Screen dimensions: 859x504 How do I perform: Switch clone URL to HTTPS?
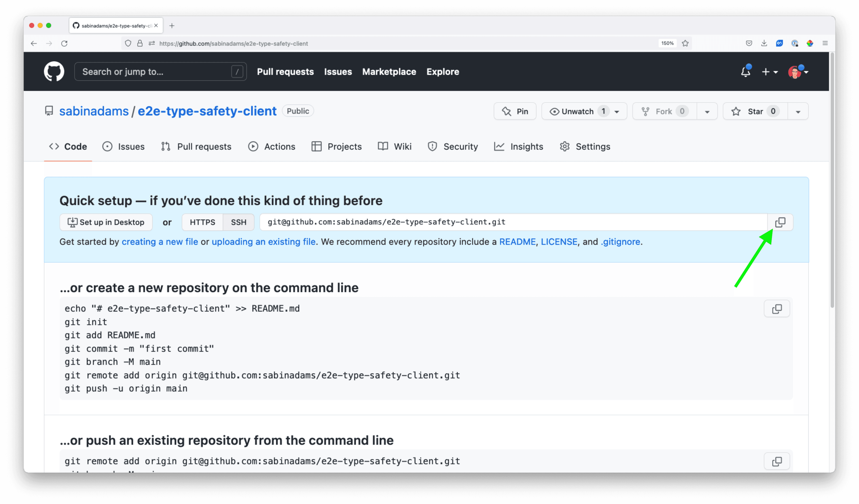pos(202,222)
